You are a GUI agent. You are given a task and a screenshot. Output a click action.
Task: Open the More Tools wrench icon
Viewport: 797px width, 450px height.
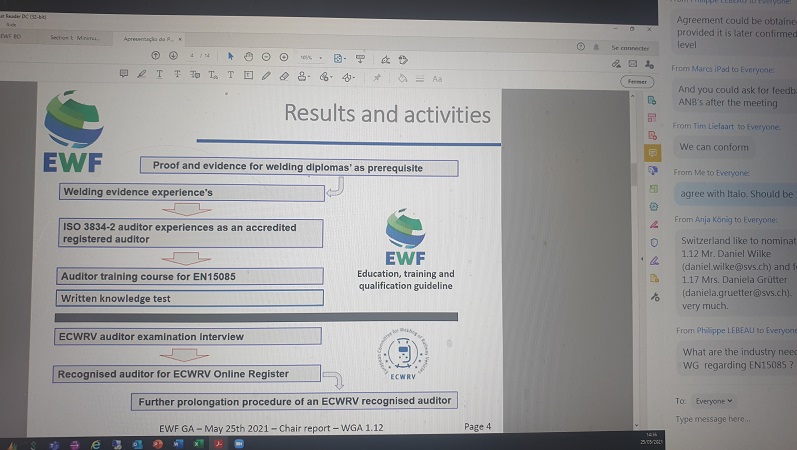point(655,297)
